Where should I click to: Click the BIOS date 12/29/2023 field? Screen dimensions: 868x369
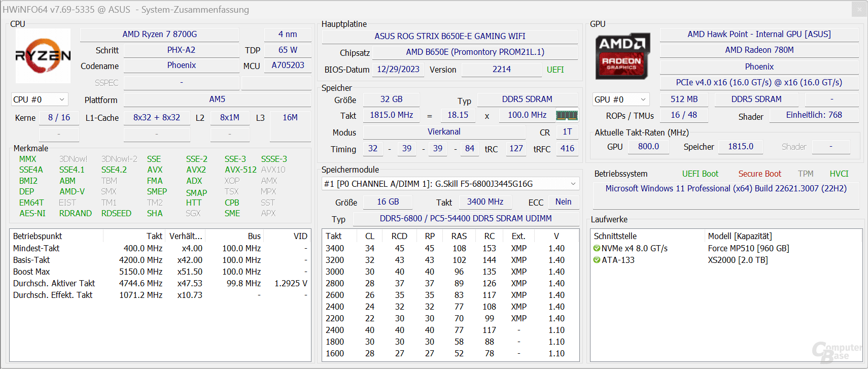pyautogui.click(x=398, y=69)
